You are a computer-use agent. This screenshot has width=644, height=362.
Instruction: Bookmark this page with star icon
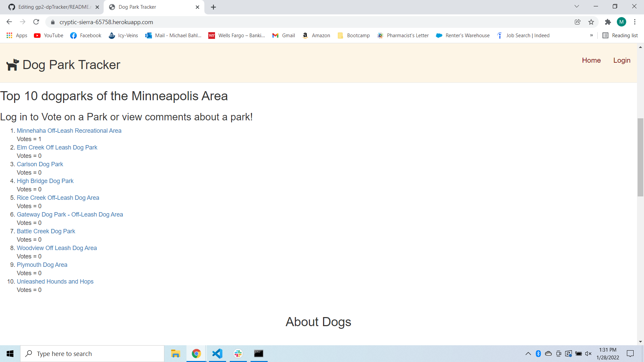click(591, 22)
